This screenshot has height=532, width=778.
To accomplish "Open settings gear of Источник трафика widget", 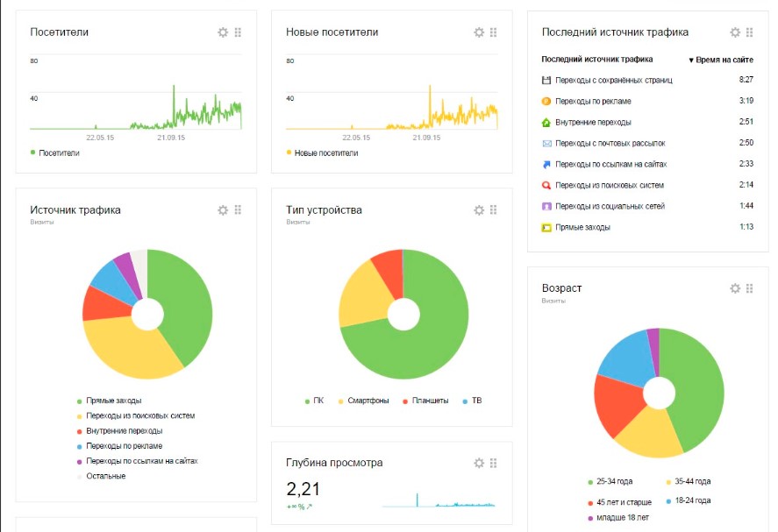I will (x=223, y=210).
